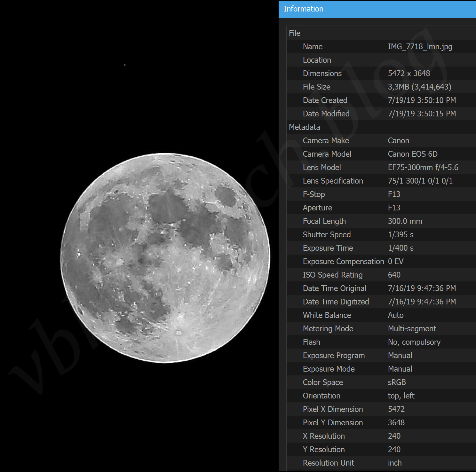Image resolution: width=476 pixels, height=472 pixels.
Task: Select the Dimensions 5472 x 3648 value
Action: point(409,74)
